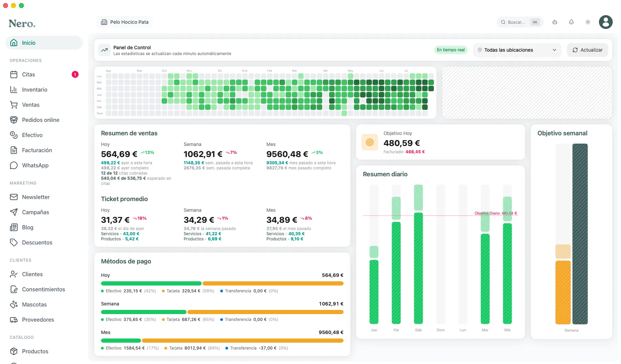This screenshot has width=621, height=364.
Task: Click the Efectivo 235,15 € legend entry
Action: 129,291
